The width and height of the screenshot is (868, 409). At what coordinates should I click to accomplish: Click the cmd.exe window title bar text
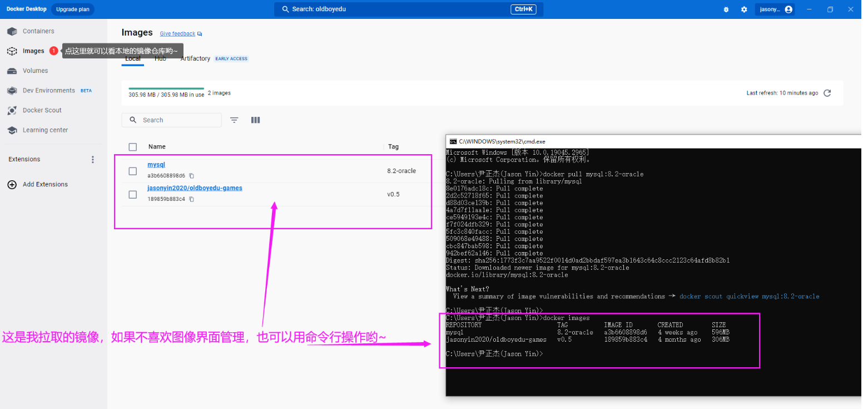pos(502,142)
